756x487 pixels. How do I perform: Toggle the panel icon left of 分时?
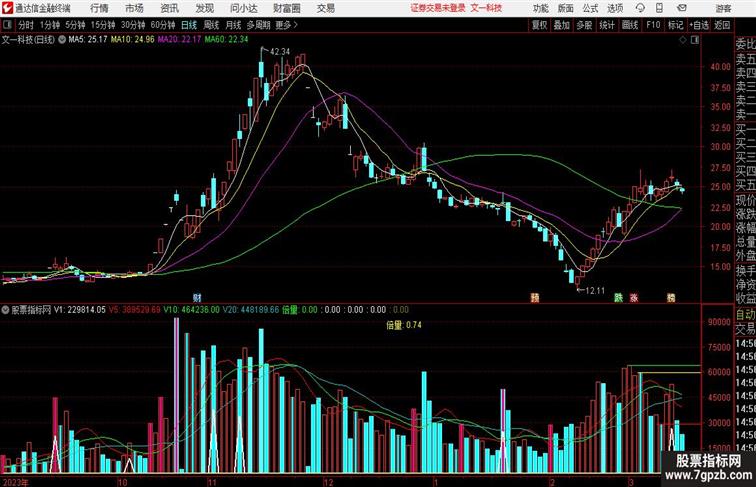[7, 25]
